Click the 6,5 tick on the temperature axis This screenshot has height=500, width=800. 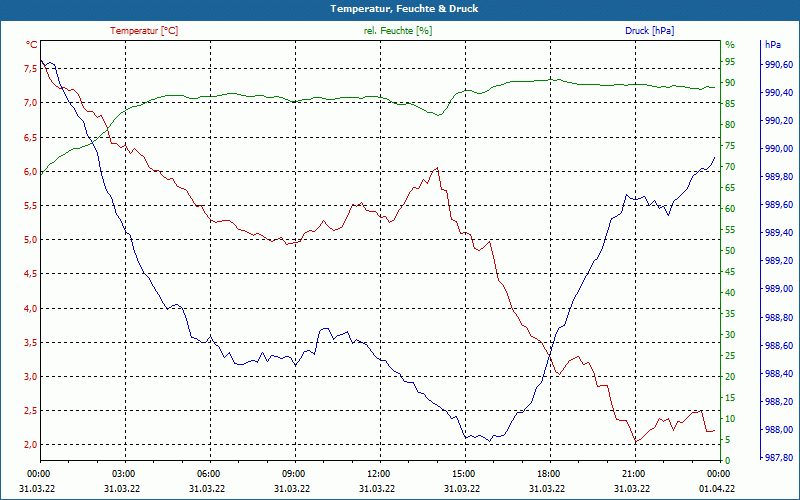click(x=31, y=137)
